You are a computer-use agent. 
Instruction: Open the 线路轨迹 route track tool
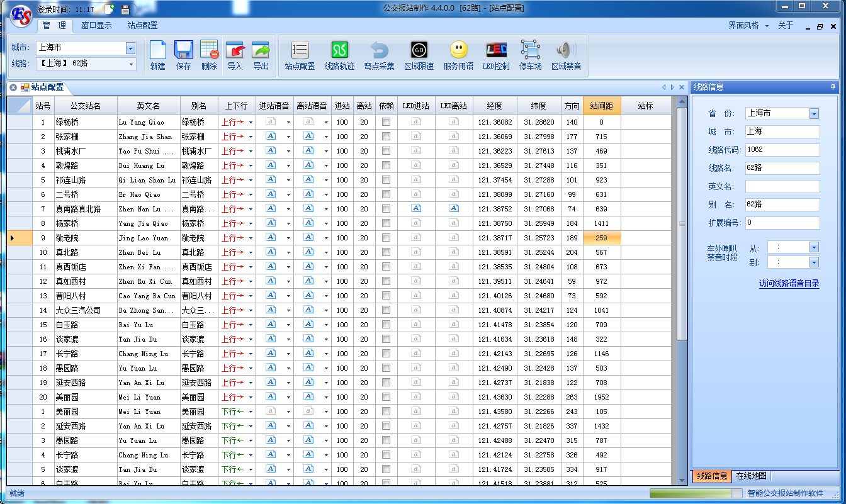pyautogui.click(x=339, y=55)
